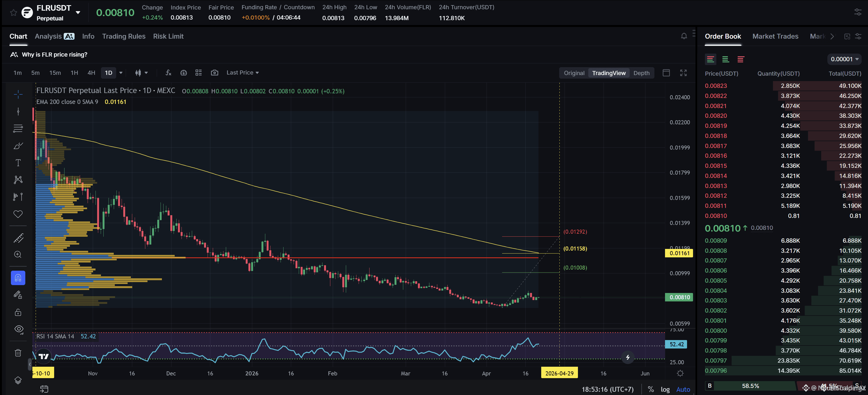The width and height of the screenshot is (868, 395).
Task: Select the forecast position tool
Action: coord(18,197)
